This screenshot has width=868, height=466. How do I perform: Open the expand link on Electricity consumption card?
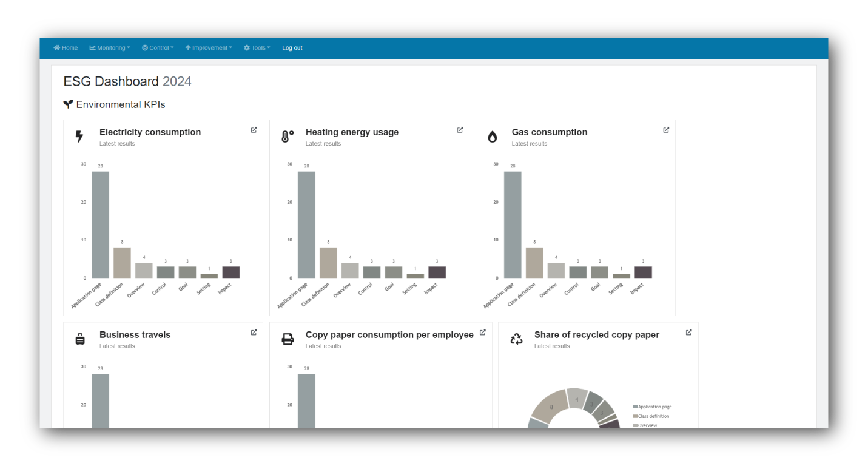pos(254,129)
